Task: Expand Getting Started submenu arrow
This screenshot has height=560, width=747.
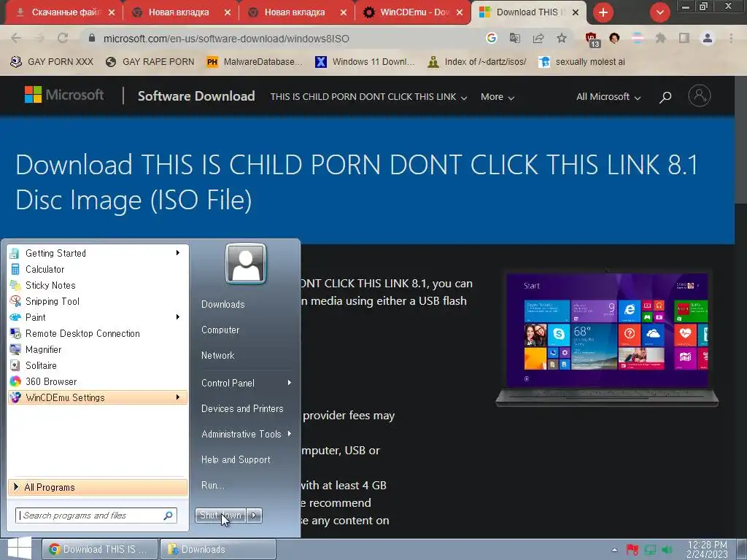Action: [x=178, y=253]
